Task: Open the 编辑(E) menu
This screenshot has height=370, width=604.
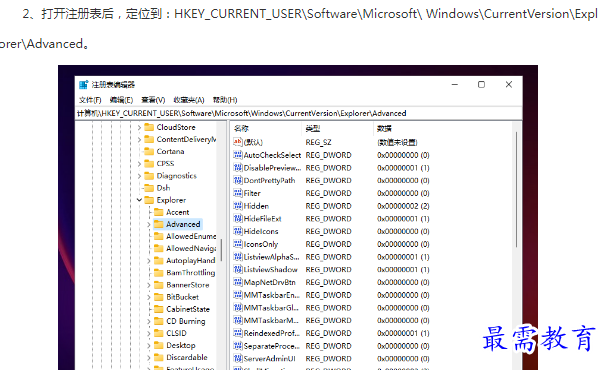Action: (121, 100)
